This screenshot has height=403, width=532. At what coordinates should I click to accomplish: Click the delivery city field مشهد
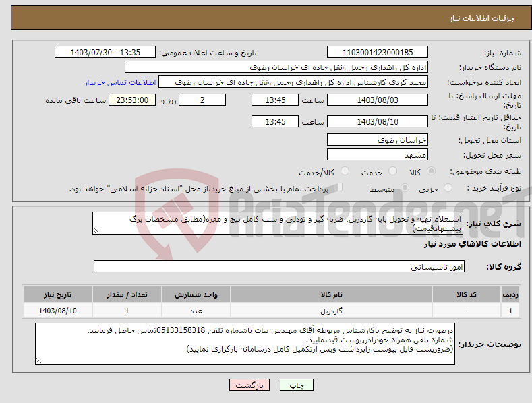point(378,155)
